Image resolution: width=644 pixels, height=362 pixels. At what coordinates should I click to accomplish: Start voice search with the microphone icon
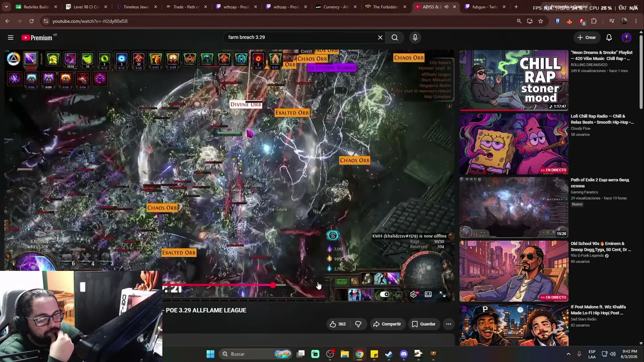coord(415,37)
